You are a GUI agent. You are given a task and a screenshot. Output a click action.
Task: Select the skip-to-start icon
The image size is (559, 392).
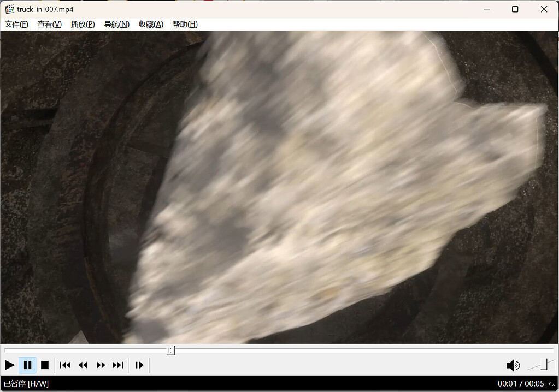point(65,365)
